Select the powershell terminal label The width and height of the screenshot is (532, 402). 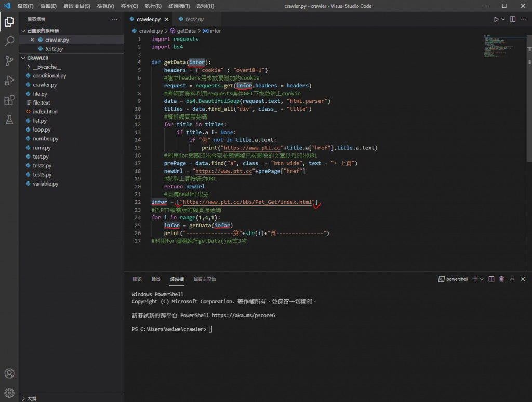click(x=453, y=279)
